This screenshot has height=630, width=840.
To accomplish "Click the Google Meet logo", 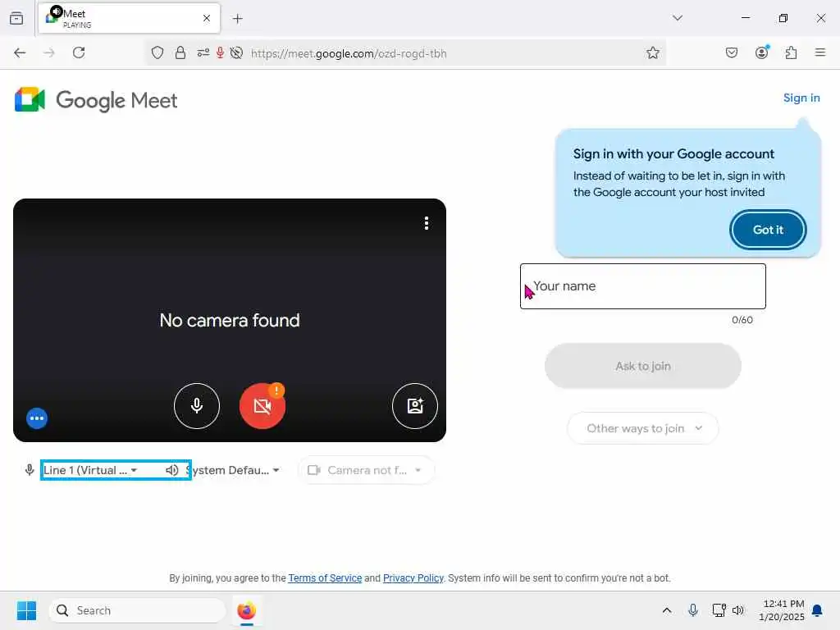I will click(x=96, y=99).
